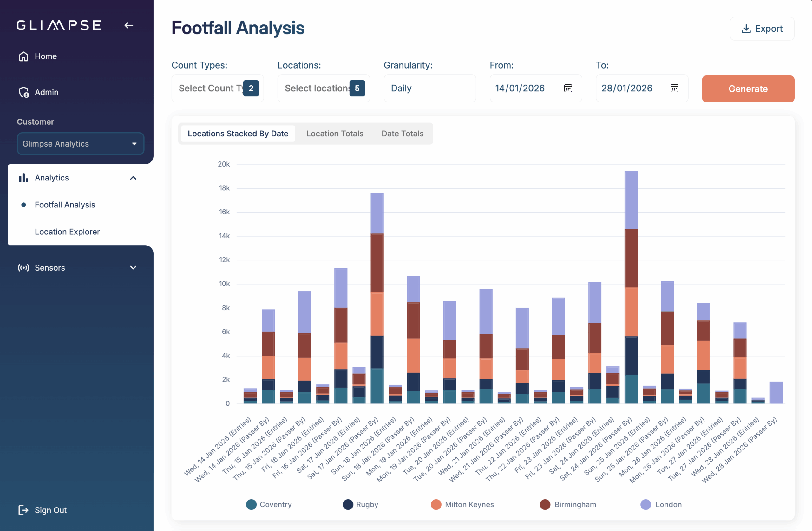Screen dimensions: 812x531
Task: Expand the Sensors section chevron
Action: coord(134,267)
